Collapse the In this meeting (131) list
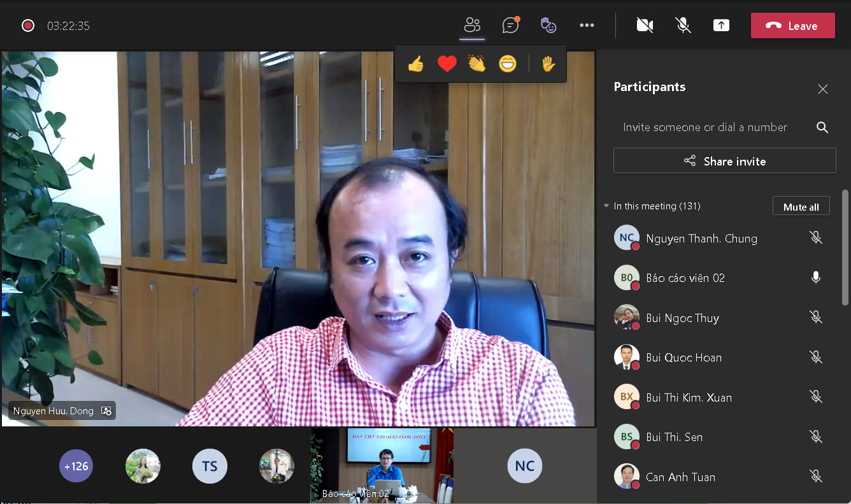Screen dimensions: 851x504 606,206
